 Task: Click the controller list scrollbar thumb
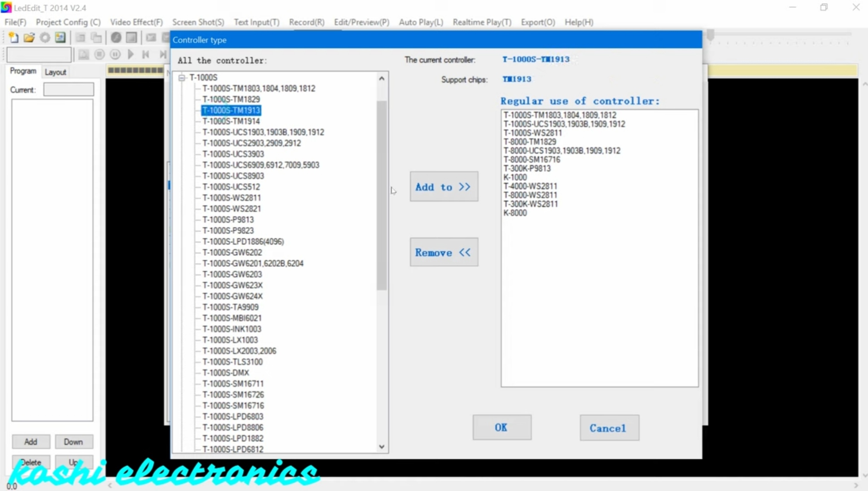(382, 195)
